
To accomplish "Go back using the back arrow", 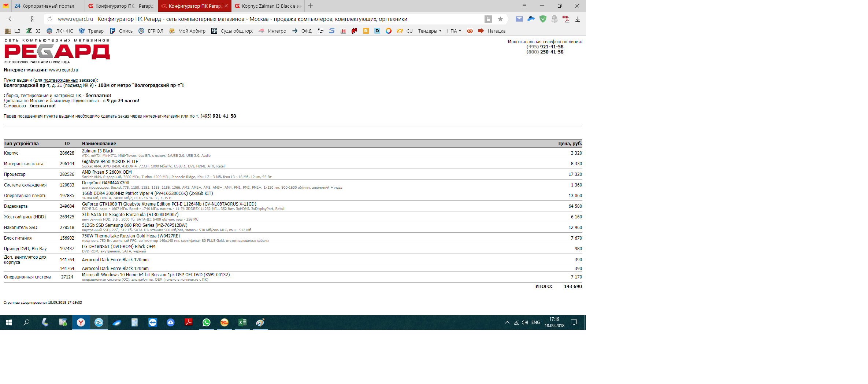I will 11,19.
